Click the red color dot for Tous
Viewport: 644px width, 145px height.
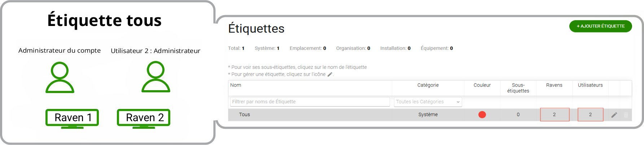pos(482,115)
